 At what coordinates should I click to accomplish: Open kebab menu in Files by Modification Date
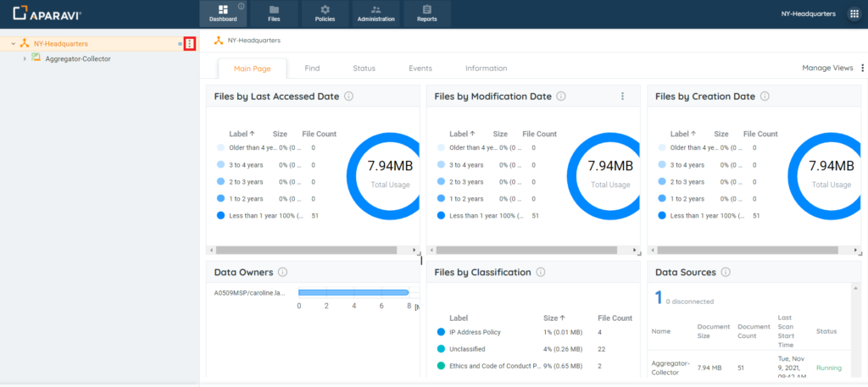[x=622, y=97]
